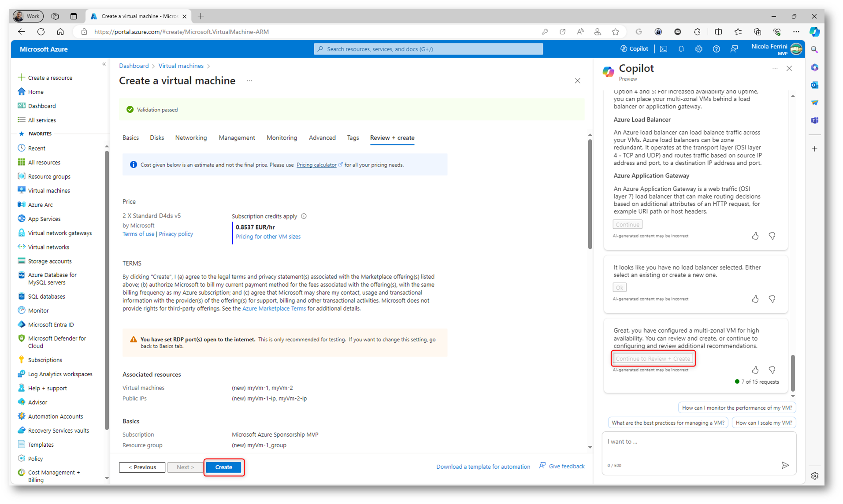The width and height of the screenshot is (843, 504).
Task: Select the Recent clock icon item
Action: click(21, 148)
